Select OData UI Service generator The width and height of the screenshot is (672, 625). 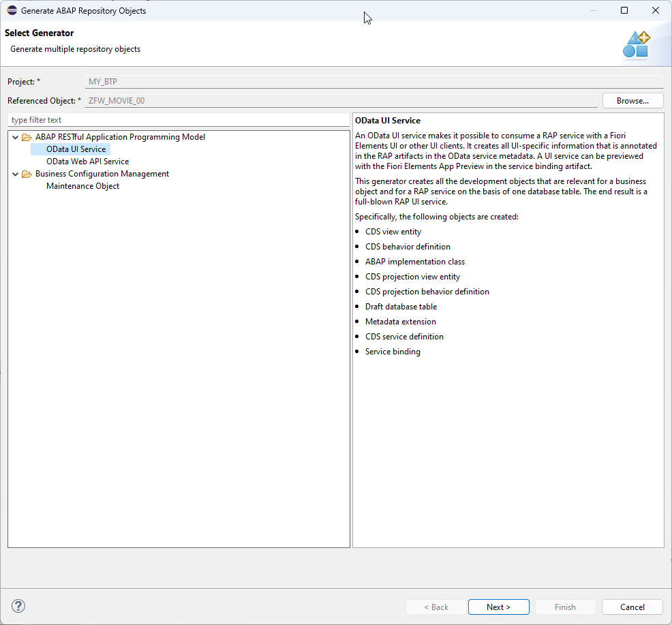coord(76,149)
